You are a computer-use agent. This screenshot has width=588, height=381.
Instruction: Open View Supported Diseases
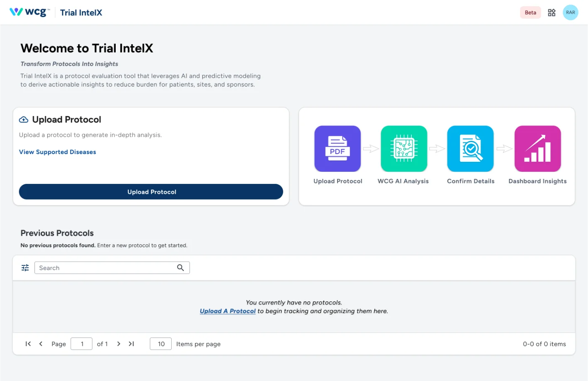(57, 152)
